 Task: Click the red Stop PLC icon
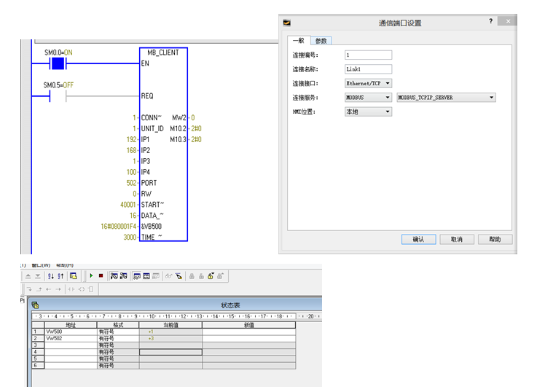(x=101, y=276)
